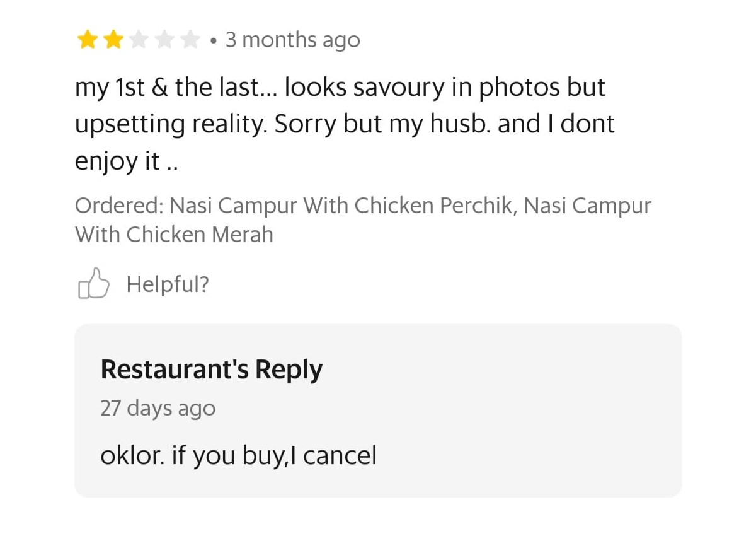Screen dimensions: 756x536
Task: Mark review as helpful via 'Helpful?' text
Action: pyautogui.click(x=168, y=285)
